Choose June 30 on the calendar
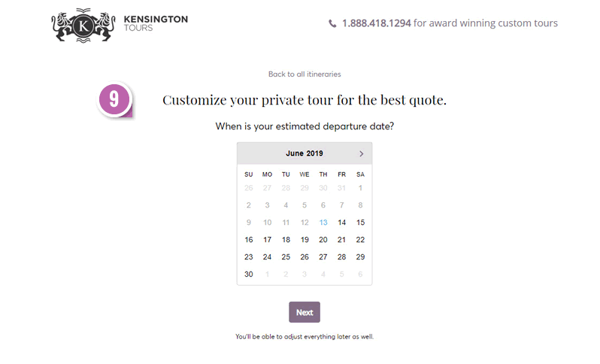 coord(249,274)
